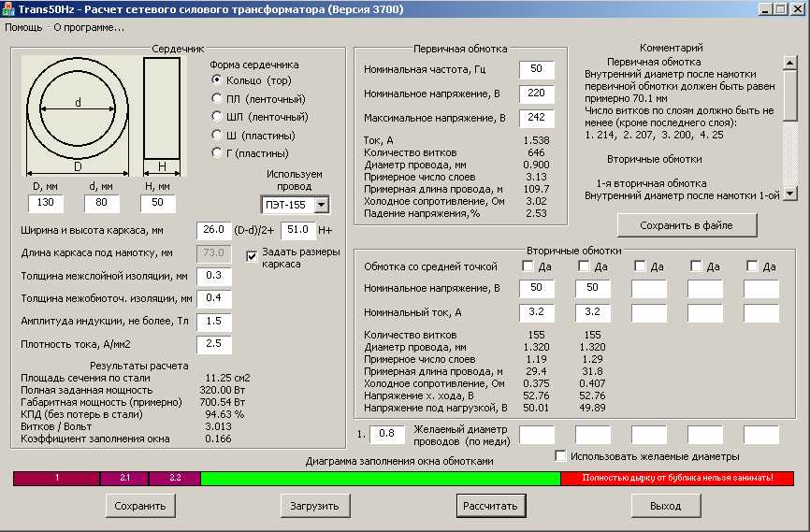Click the green free-space segment of diagram

click(x=381, y=479)
